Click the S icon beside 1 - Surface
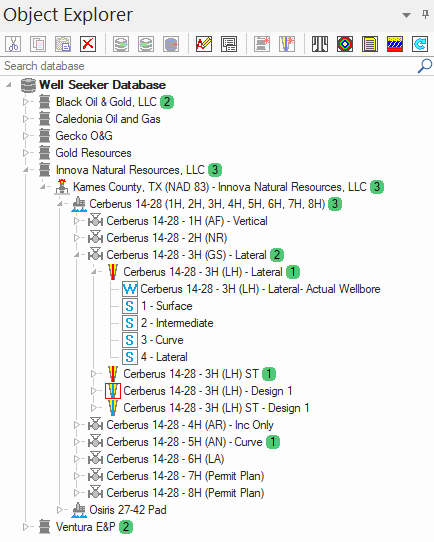Image resolution: width=434 pixels, height=542 pixels. (130, 306)
